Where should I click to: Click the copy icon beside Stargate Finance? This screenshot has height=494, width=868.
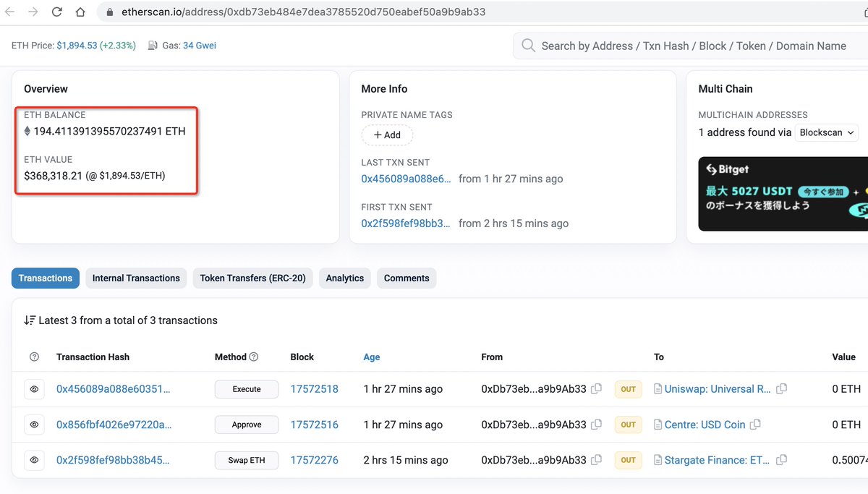(782, 460)
